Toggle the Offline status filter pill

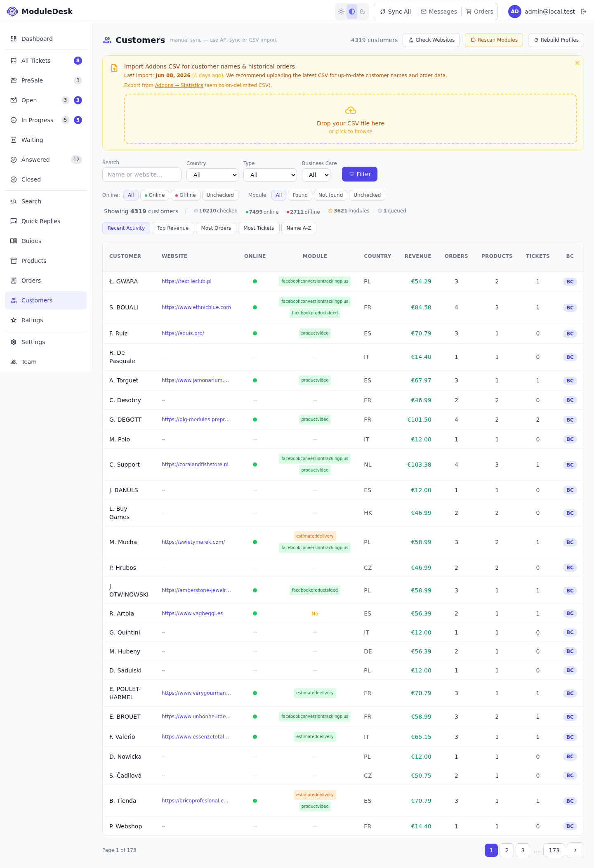[186, 195]
